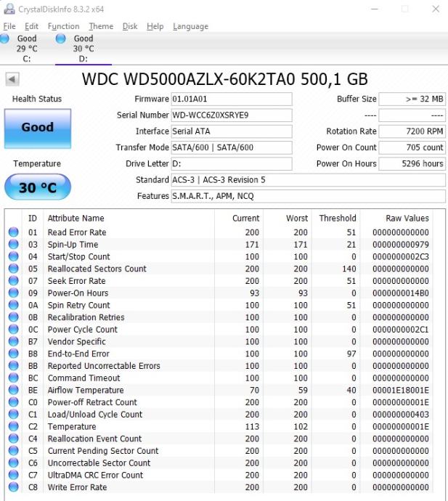
Task: Click status icon of Recalibration Retries
Action: coord(13,317)
